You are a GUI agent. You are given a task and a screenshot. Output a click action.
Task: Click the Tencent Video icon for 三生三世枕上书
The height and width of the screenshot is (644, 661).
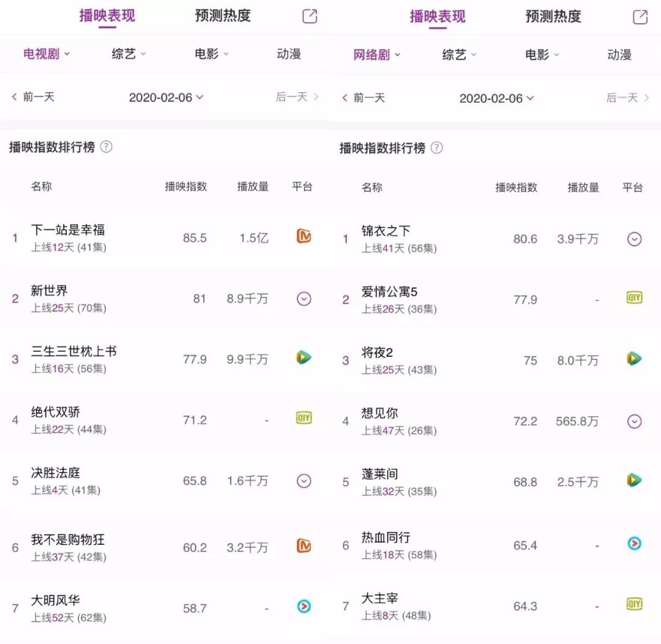304,358
